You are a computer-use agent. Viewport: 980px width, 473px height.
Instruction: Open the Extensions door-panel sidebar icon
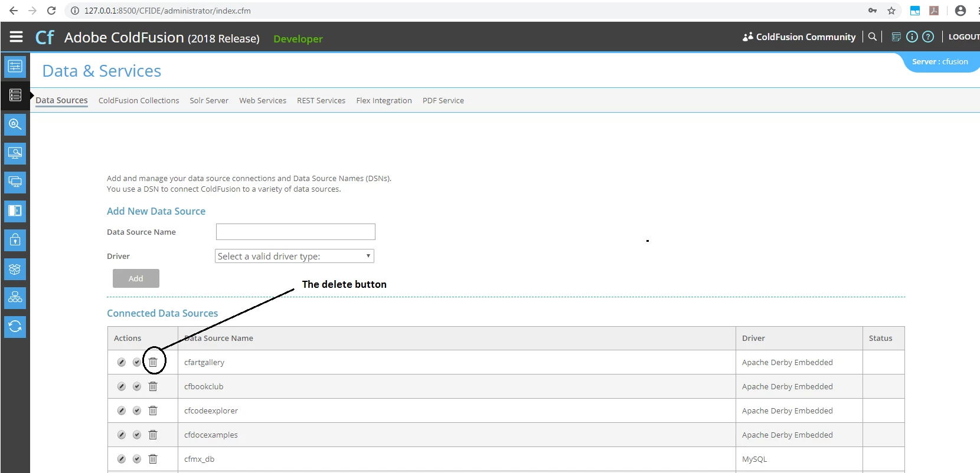point(15,211)
